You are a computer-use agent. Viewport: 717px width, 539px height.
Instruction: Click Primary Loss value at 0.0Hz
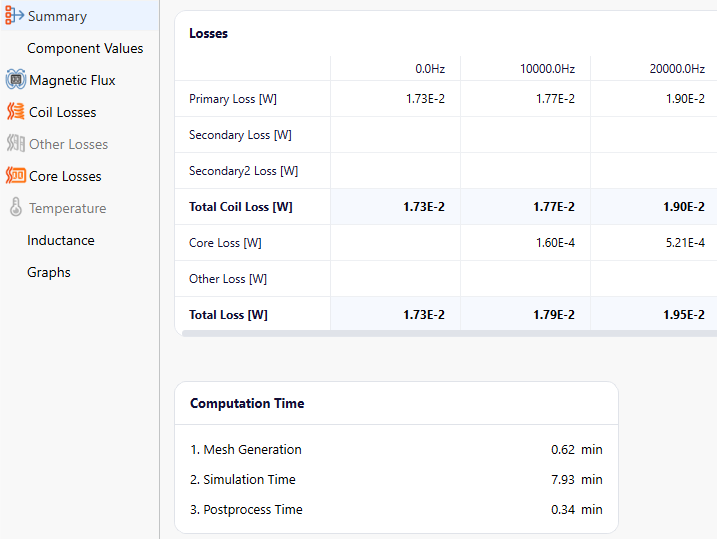(425, 99)
